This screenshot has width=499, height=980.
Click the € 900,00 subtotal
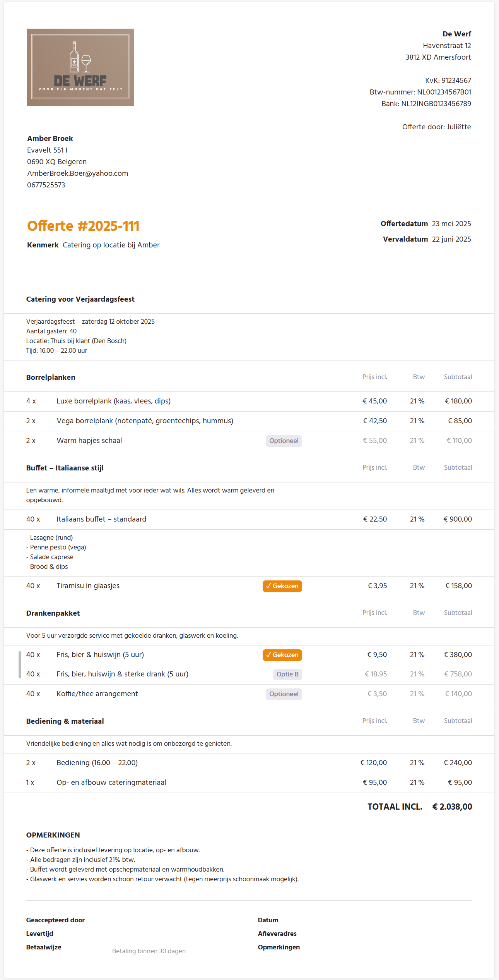458,519
